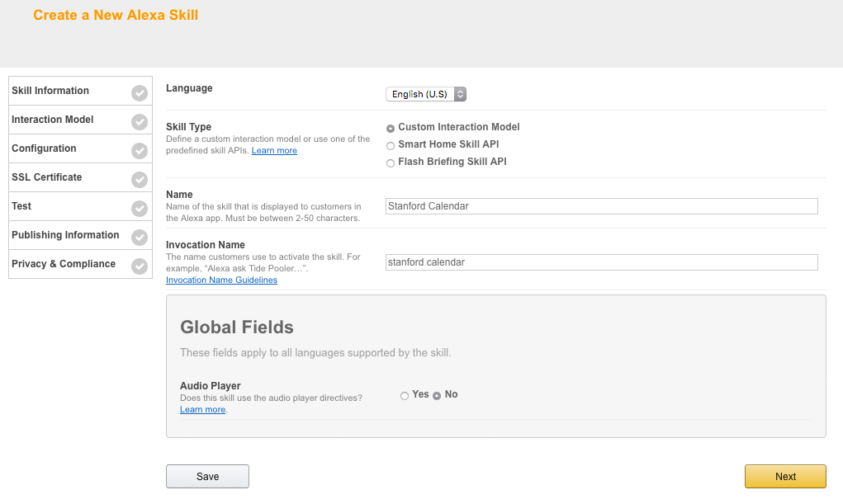Select Flash Briefing Skill API option
The height and width of the screenshot is (504, 843).
(391, 163)
